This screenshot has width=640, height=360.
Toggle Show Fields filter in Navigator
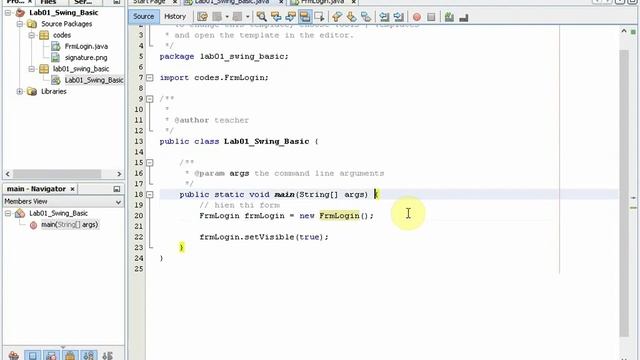click(x=32, y=356)
